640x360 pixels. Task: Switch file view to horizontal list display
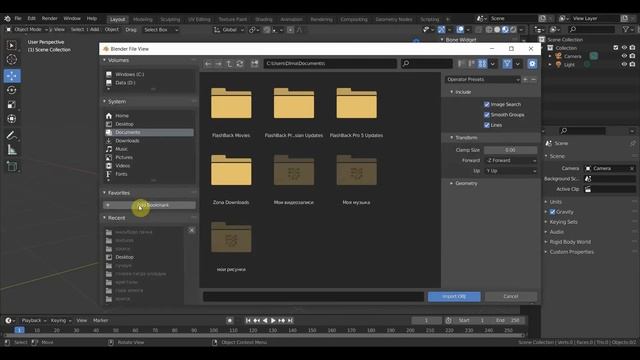(472, 64)
